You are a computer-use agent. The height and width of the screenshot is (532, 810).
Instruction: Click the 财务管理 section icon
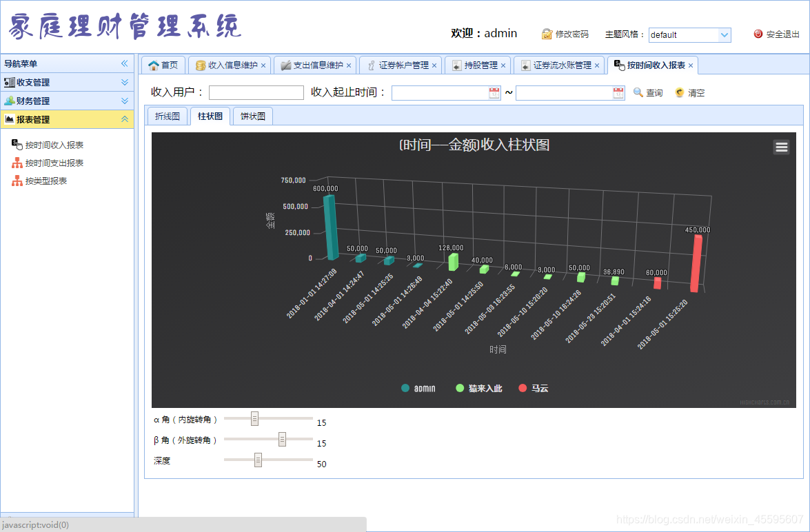[9, 101]
